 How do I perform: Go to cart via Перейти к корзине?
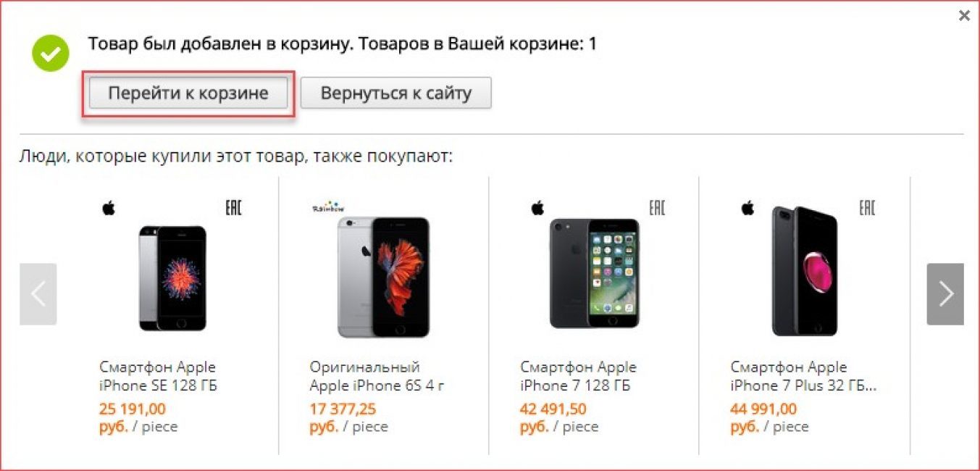188,93
